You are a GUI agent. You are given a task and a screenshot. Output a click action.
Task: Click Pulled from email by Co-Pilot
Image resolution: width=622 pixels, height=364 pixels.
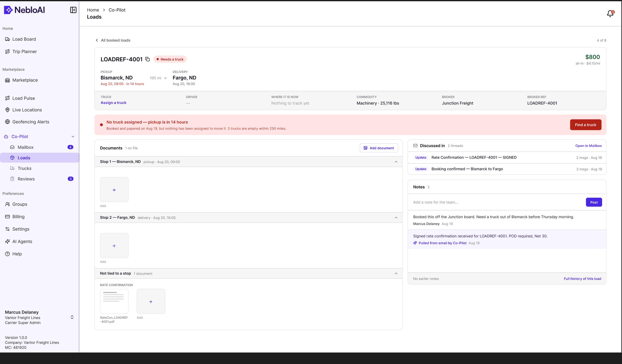click(442, 243)
